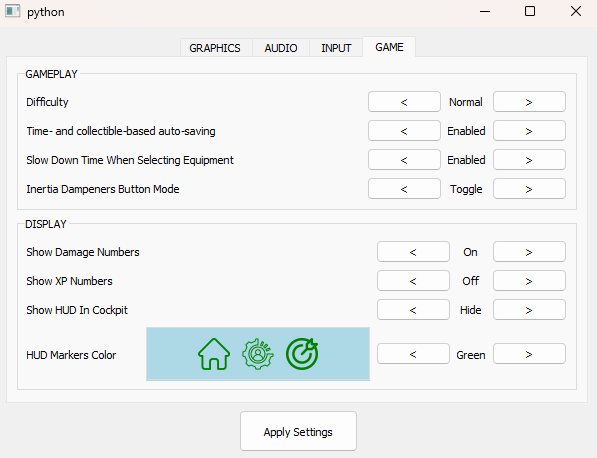
Task: Change Inertia Dampeners mode with right arrow
Action: [529, 189]
